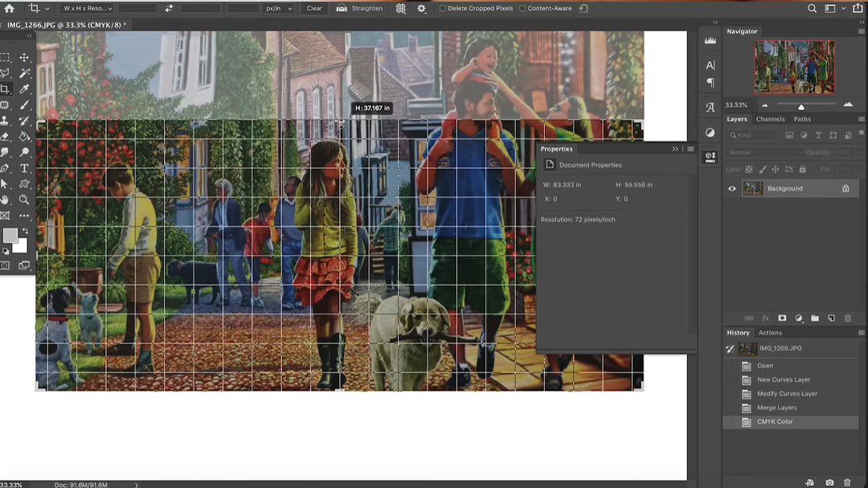Click the foreground color swatch
Viewport: 868px width, 488px height.
[10, 236]
